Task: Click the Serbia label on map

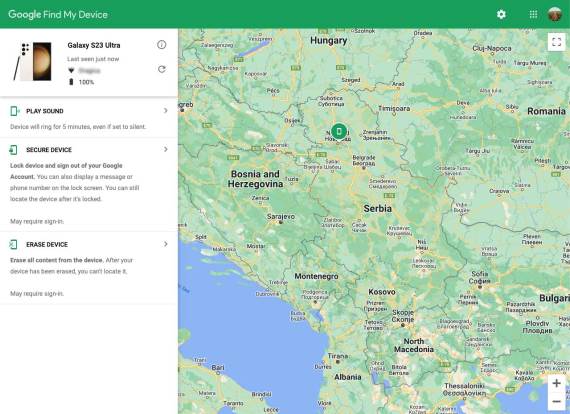Action: tap(378, 208)
